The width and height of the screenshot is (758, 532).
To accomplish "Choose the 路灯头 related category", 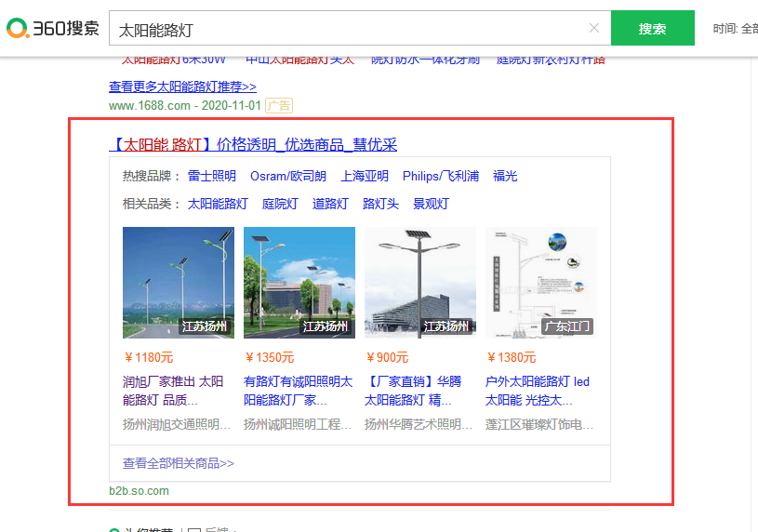I will [x=380, y=204].
